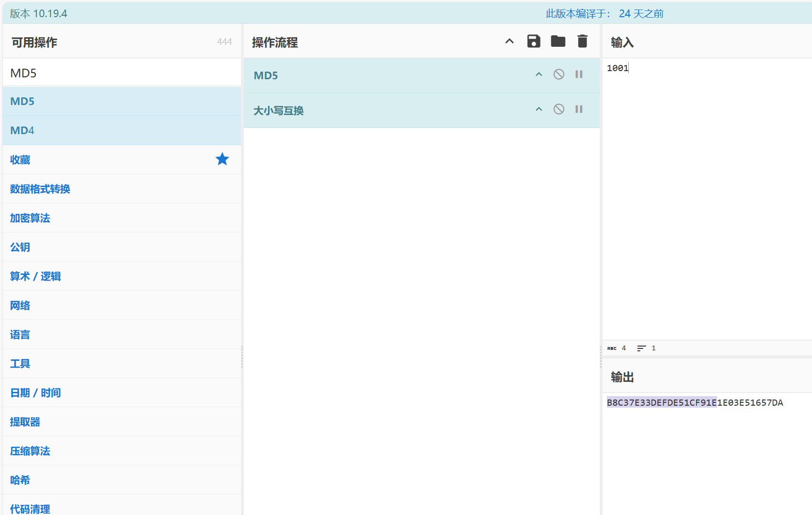
Task: Open the load recipe folder icon
Action: 558,42
